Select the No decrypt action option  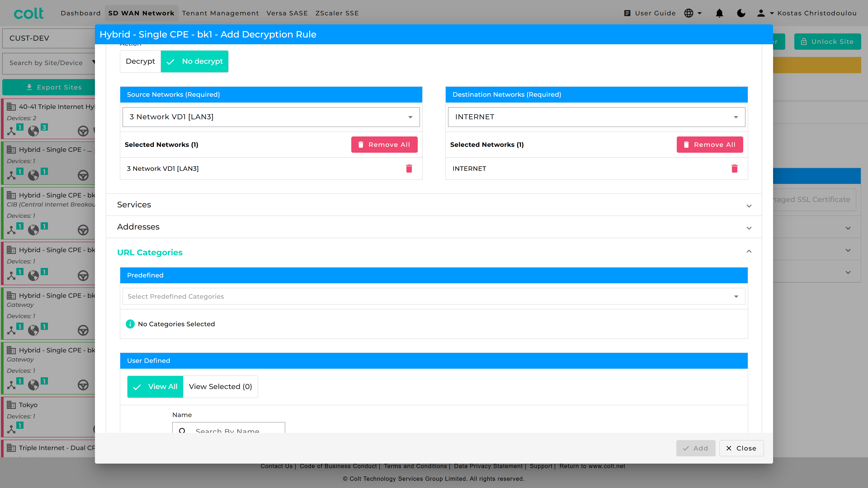(194, 61)
